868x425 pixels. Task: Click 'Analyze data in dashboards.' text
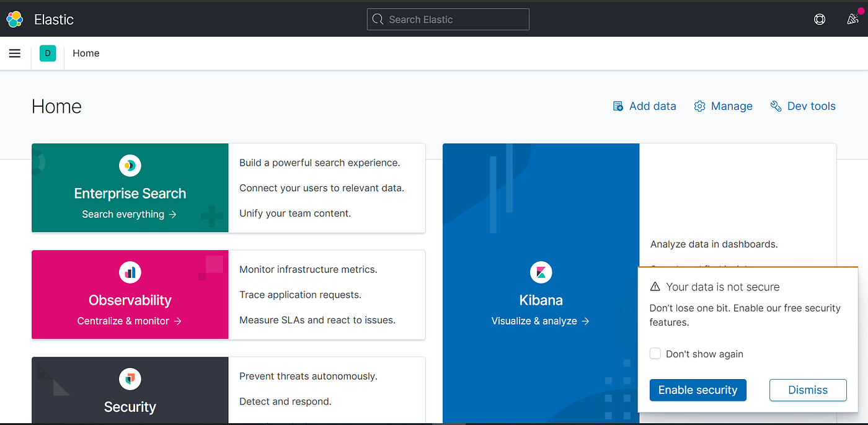pyautogui.click(x=714, y=244)
